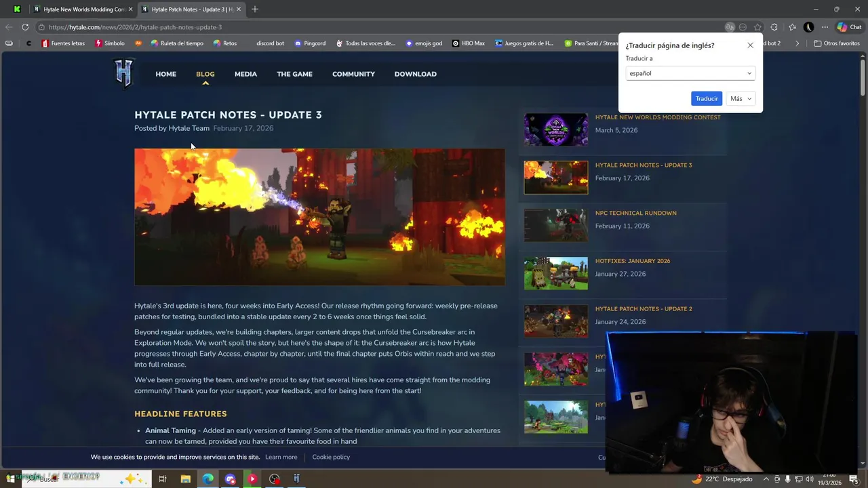
Task: Click the Hytale logo in the header
Action: (123, 73)
